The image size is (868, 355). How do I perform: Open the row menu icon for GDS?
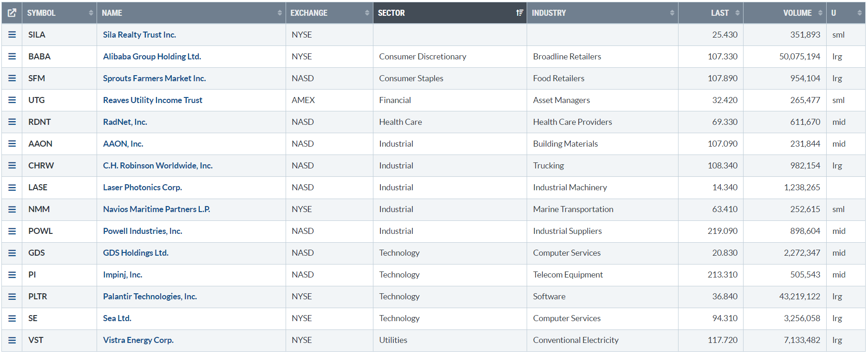tap(12, 253)
